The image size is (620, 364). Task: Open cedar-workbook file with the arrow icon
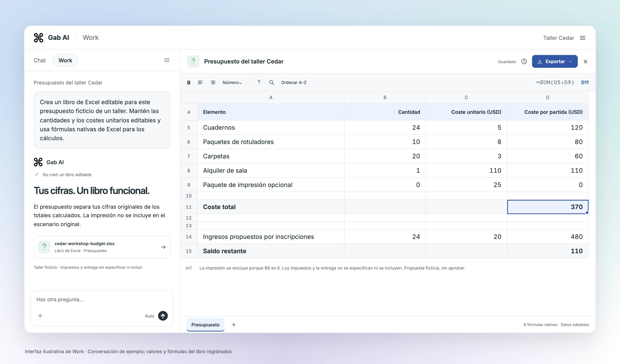coord(163,247)
